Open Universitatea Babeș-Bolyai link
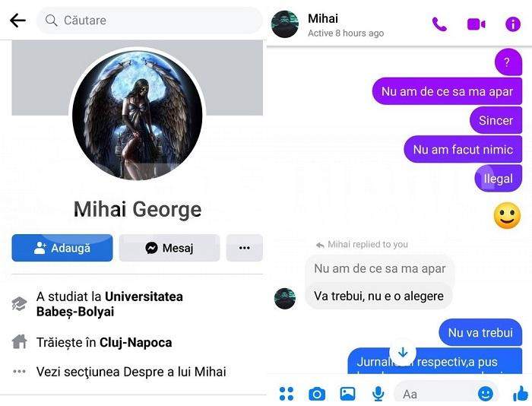This screenshot has width=532, height=406. pos(109,304)
